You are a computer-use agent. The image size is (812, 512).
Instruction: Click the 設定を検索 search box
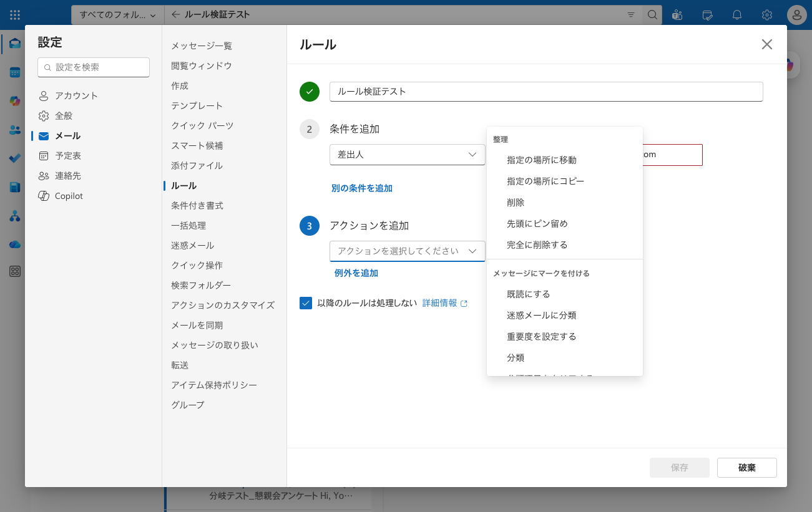pos(94,67)
